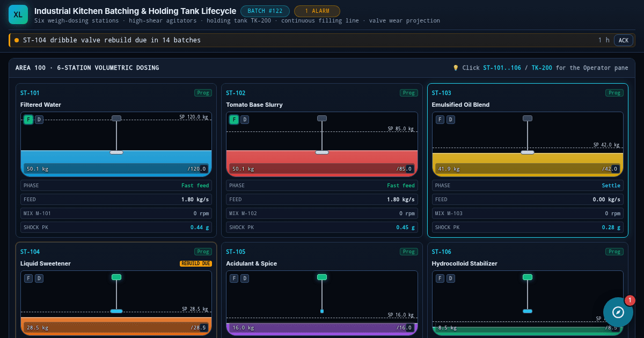Click the orange alarm dot in the banner
Image resolution: width=644 pixels, height=338 pixels.
coord(17,40)
